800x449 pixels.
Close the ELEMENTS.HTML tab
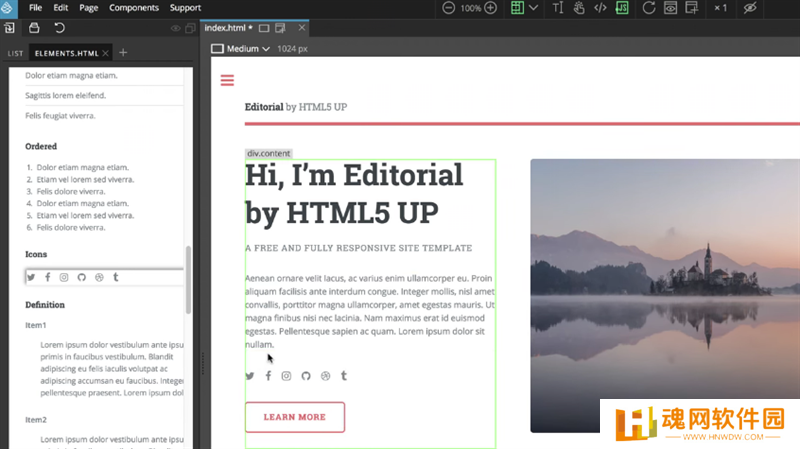106,53
